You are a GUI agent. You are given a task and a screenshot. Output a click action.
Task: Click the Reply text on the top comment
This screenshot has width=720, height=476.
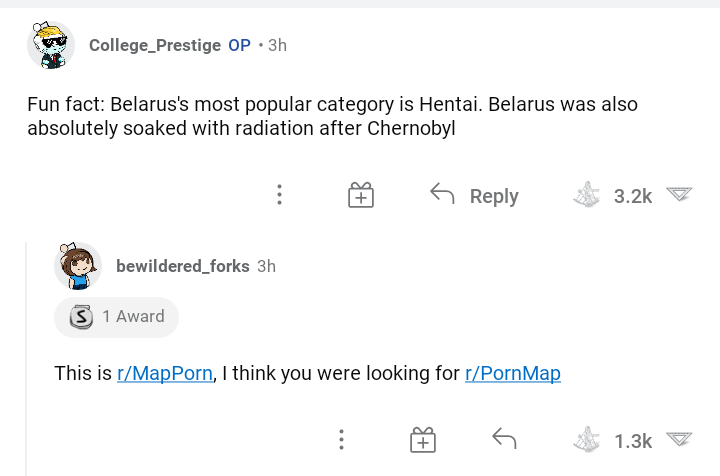[x=494, y=196]
